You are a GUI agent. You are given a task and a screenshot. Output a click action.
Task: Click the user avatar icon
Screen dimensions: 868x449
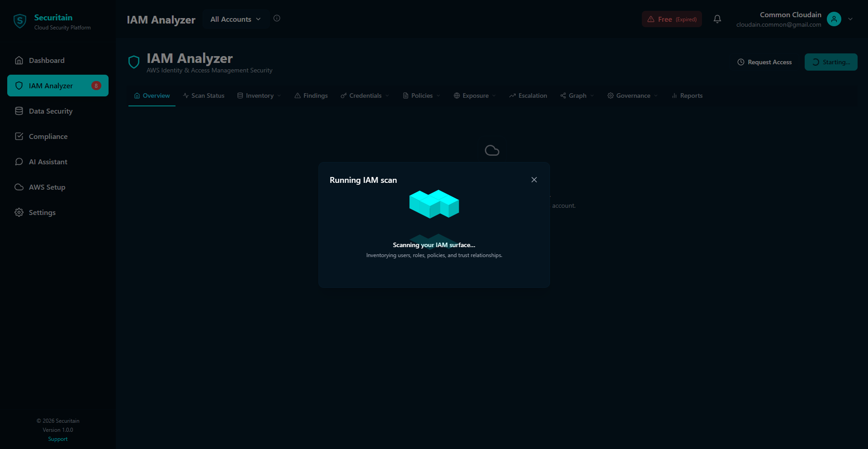(834, 19)
